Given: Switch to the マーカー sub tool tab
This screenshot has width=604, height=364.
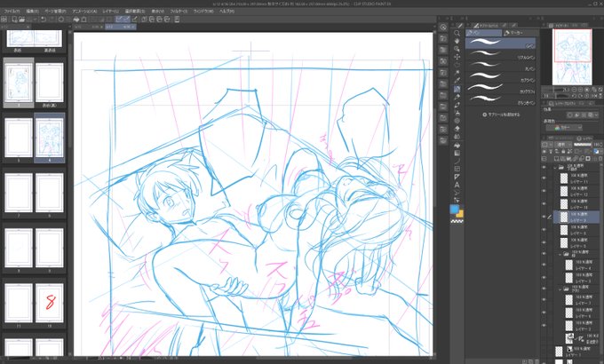Looking at the screenshot, I should 520,33.
